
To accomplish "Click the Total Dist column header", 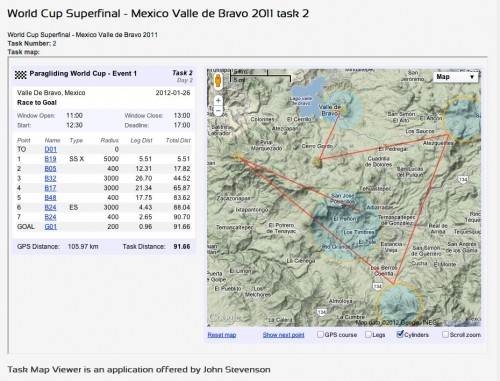I will tap(178, 140).
